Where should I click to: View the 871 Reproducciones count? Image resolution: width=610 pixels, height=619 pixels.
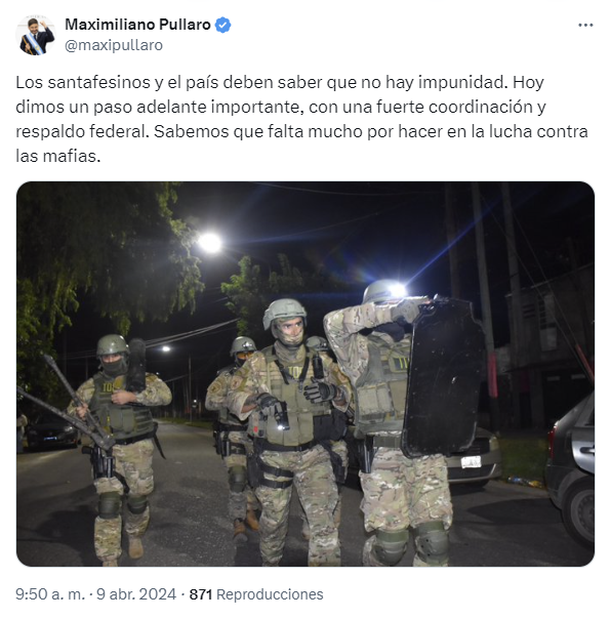(x=256, y=594)
